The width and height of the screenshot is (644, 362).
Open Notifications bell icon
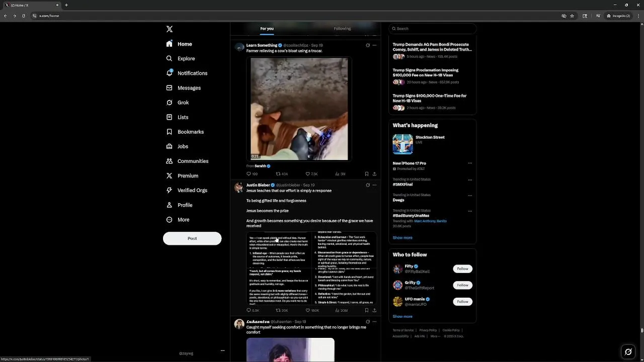pos(170,73)
